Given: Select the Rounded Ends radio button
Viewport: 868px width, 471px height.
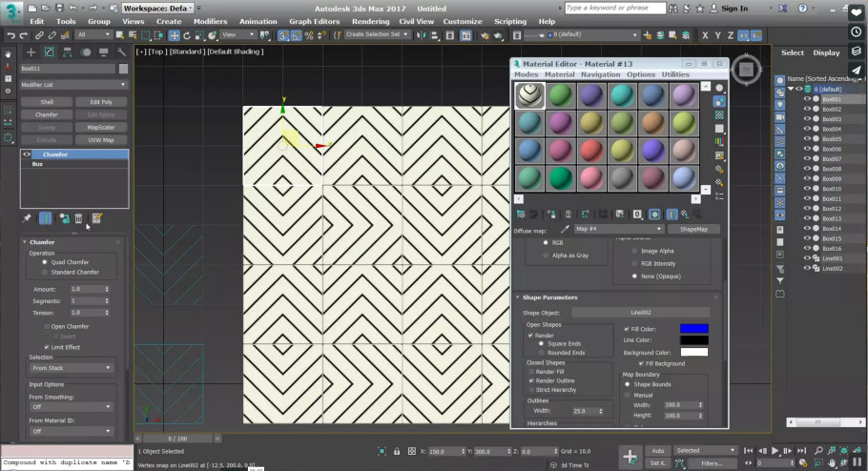Looking at the screenshot, I should 542,353.
